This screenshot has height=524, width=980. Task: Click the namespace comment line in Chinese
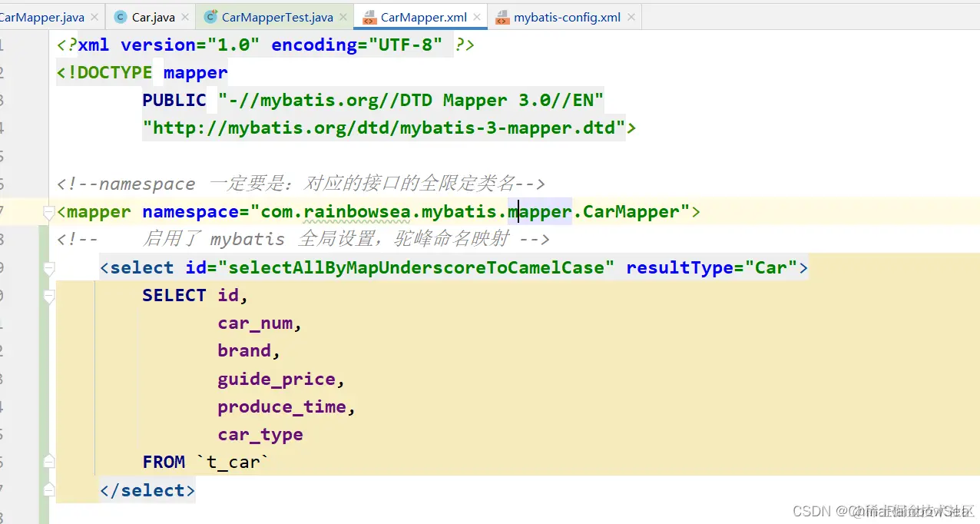click(301, 184)
